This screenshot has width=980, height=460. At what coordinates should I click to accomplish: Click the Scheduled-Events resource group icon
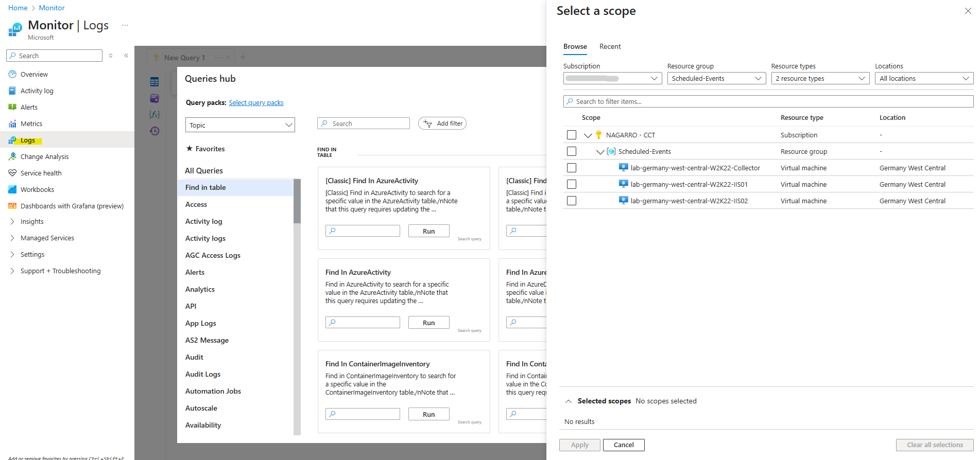611,151
